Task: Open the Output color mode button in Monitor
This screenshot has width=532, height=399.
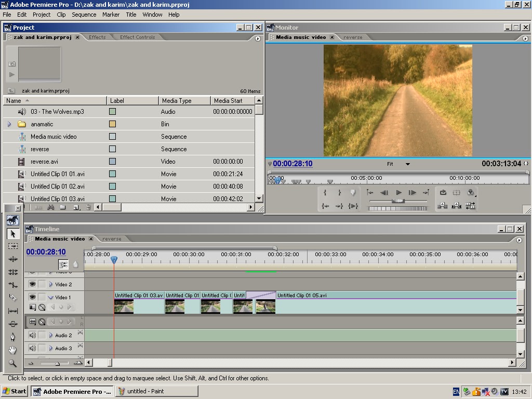Action: (471, 193)
